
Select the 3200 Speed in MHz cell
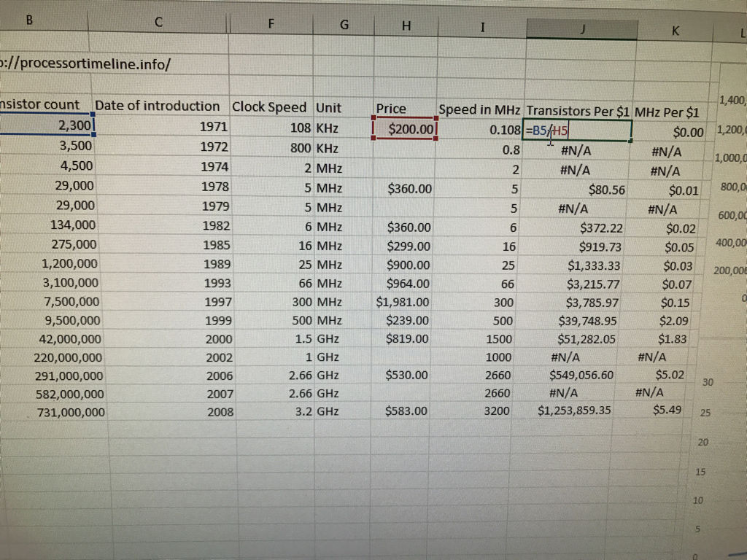tap(498, 411)
